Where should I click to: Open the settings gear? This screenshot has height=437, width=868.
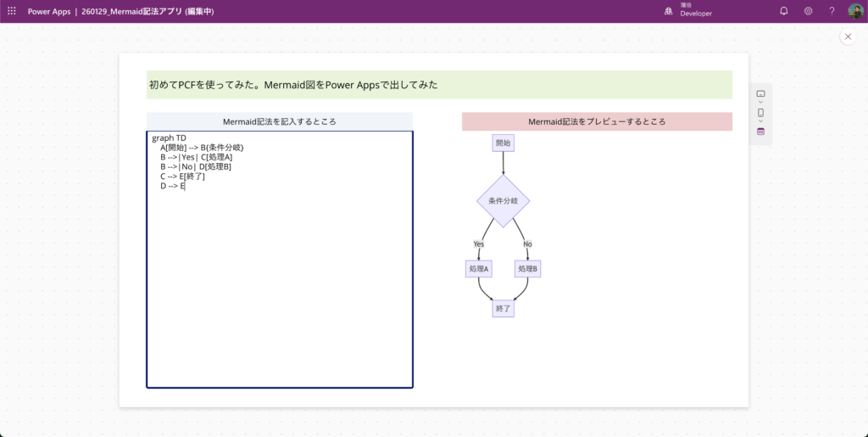808,11
